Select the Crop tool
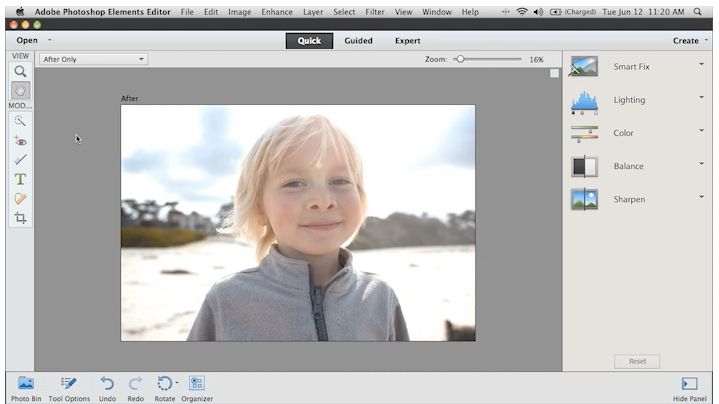 tap(20, 217)
